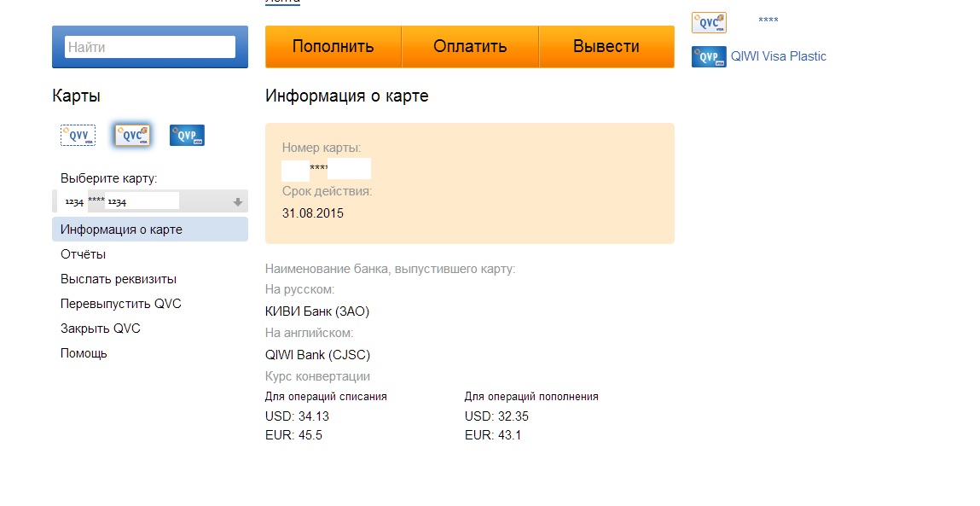Click the masked **** card link at top right
The width and height of the screenshot is (980, 506).
tap(768, 20)
